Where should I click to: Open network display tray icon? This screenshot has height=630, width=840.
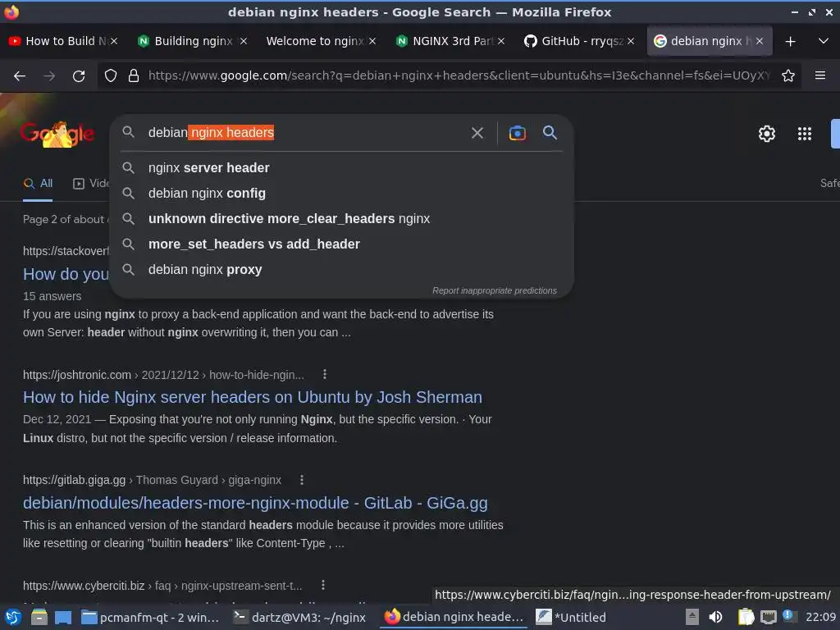click(768, 617)
